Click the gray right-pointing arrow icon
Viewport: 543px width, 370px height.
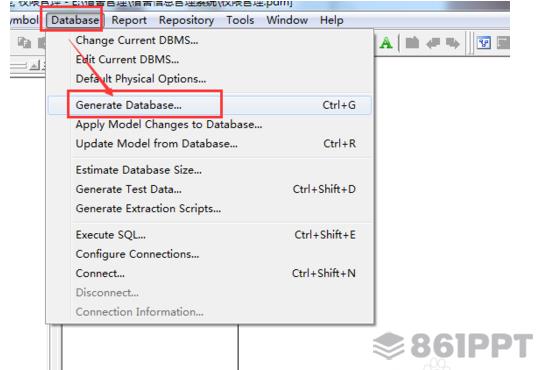(x=452, y=43)
